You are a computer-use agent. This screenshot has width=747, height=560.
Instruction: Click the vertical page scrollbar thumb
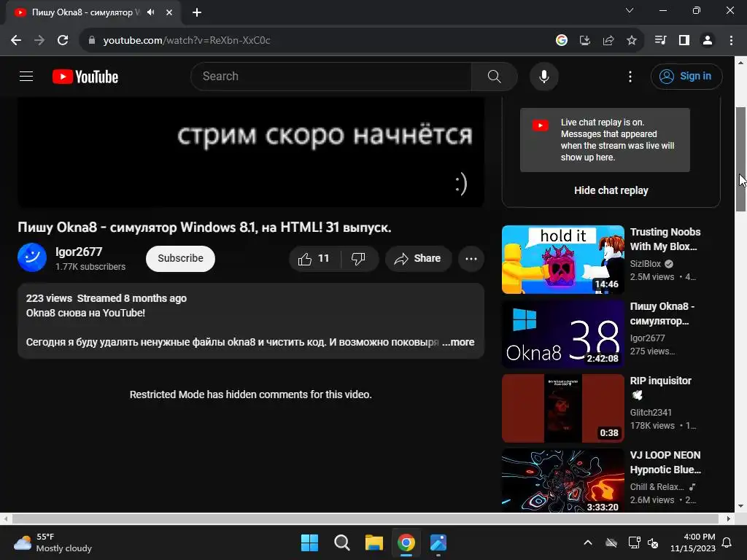coord(740,160)
